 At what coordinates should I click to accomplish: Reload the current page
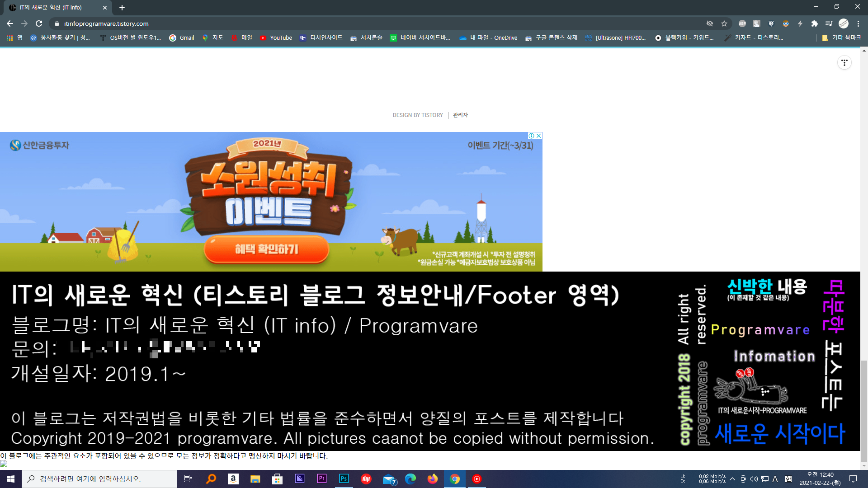pos(39,23)
